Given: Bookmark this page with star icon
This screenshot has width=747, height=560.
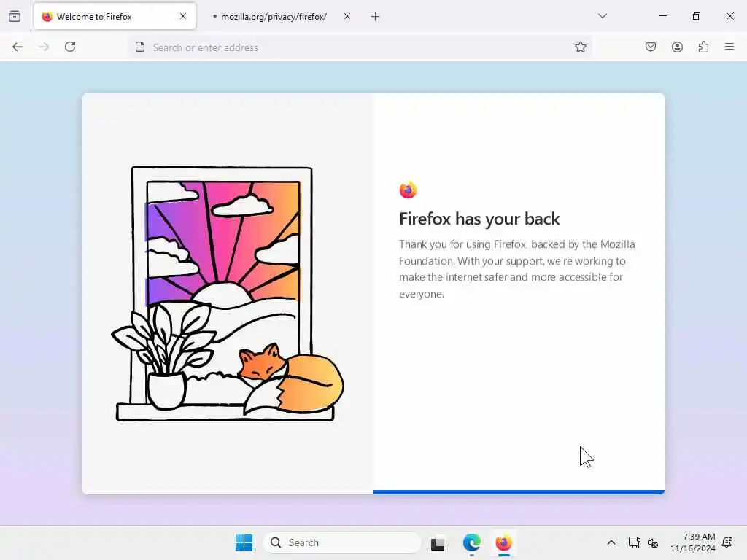Looking at the screenshot, I should tap(580, 47).
